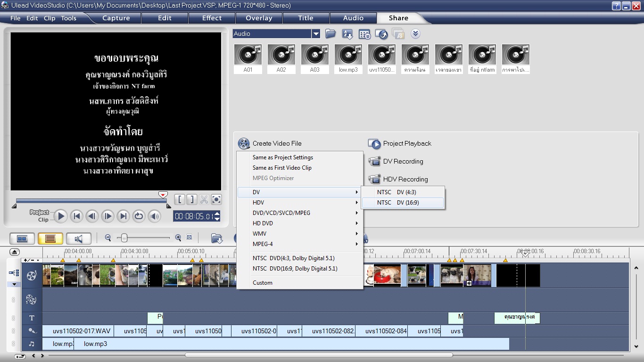The width and height of the screenshot is (644, 362).
Task: Click DV Recording label
Action: point(403,162)
